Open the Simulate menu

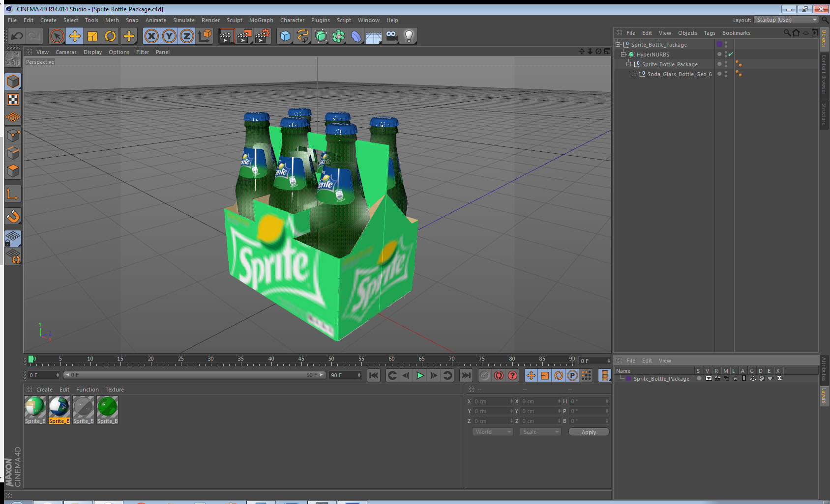[183, 20]
